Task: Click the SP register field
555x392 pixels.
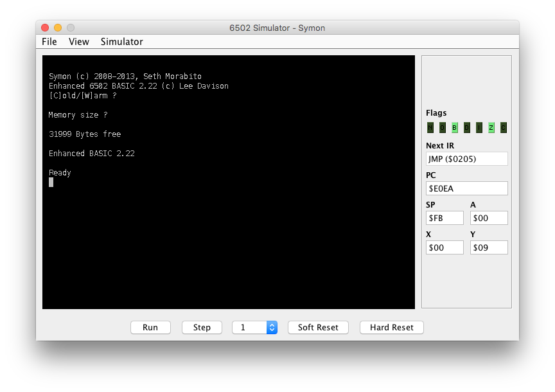Action: 445,218
